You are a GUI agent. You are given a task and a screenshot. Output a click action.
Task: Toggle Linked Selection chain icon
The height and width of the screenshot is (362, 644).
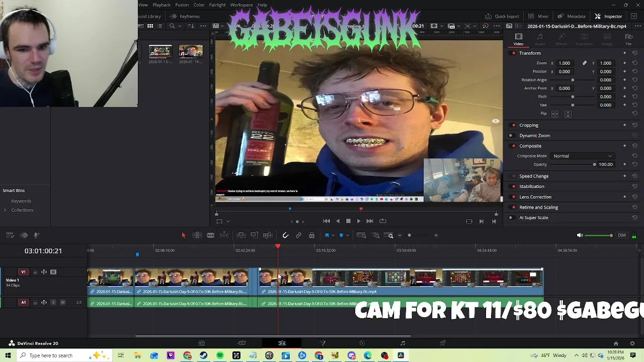pos(298,235)
